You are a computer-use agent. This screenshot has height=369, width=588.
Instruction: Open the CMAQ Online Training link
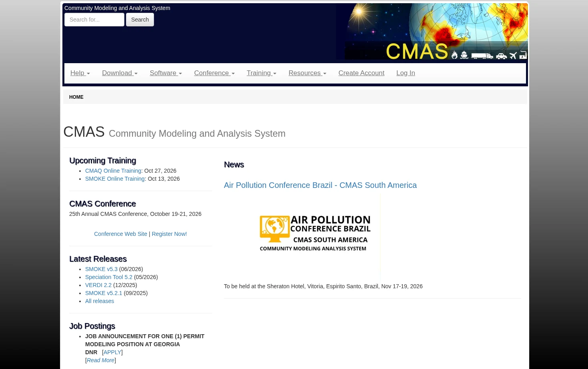(113, 171)
